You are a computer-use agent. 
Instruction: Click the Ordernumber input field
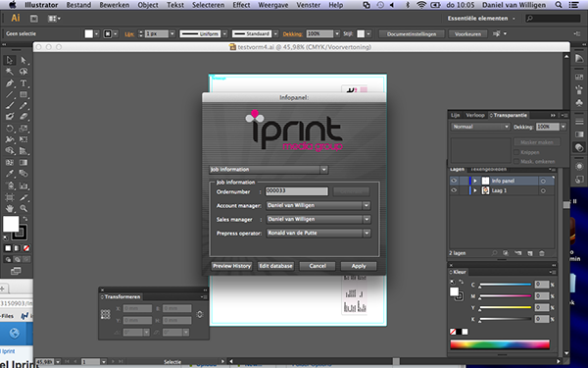coord(297,191)
